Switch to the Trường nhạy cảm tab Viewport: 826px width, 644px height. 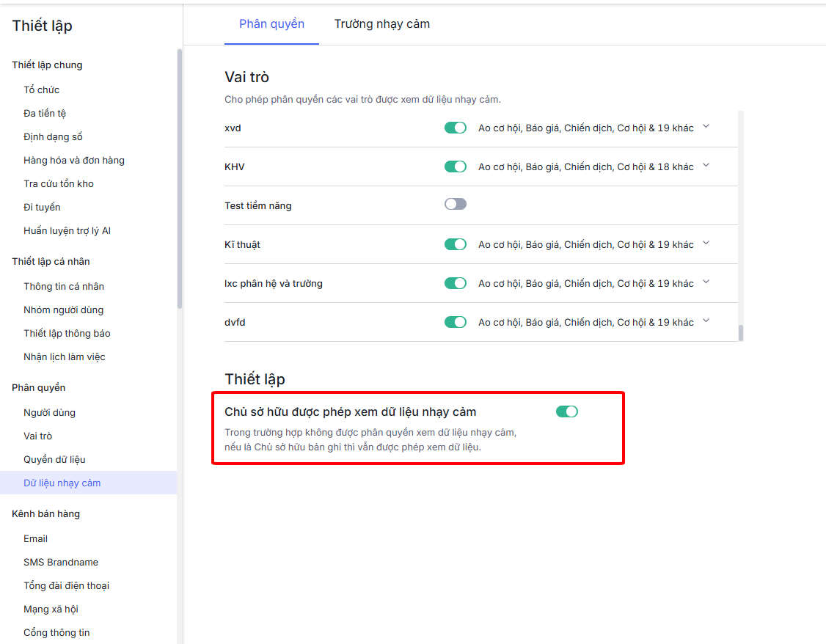coord(381,24)
